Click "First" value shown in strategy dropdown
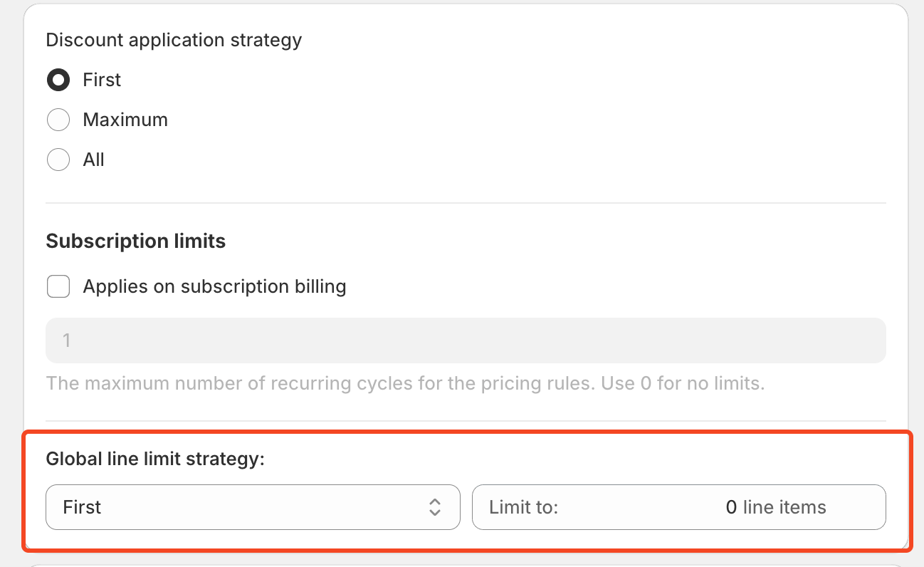This screenshot has width=924, height=567. [82, 507]
